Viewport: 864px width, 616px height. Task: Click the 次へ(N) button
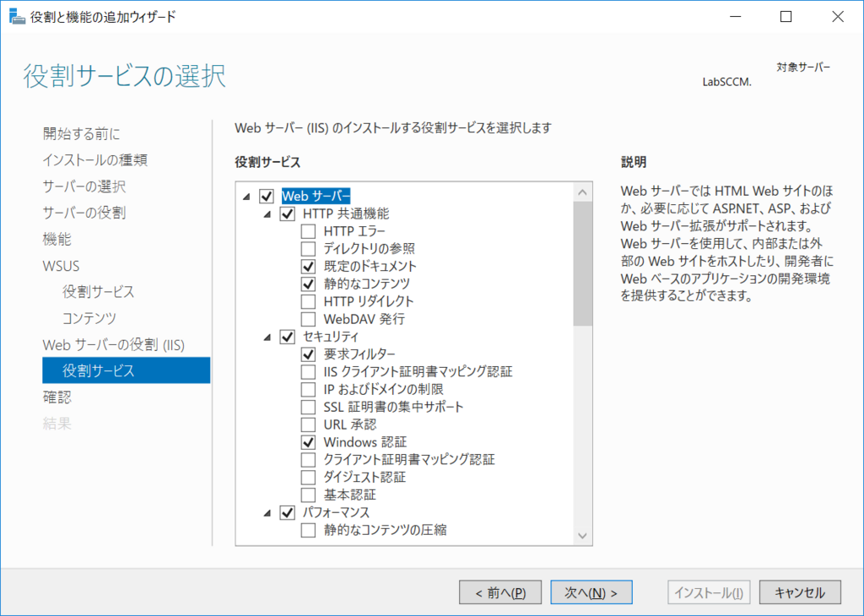pyautogui.click(x=591, y=592)
